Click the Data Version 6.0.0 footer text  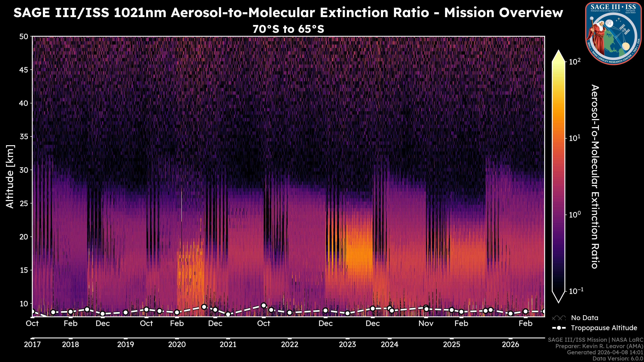[x=618, y=358]
